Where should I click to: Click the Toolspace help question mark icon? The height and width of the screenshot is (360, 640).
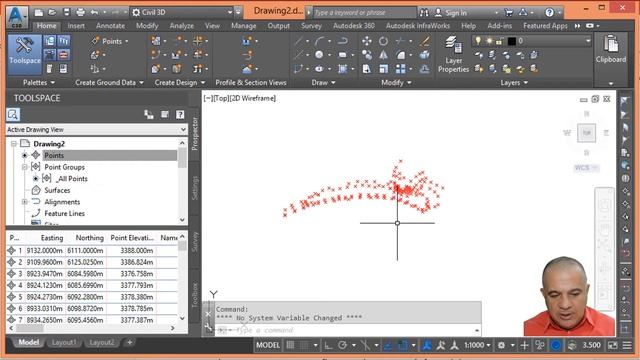point(180,115)
